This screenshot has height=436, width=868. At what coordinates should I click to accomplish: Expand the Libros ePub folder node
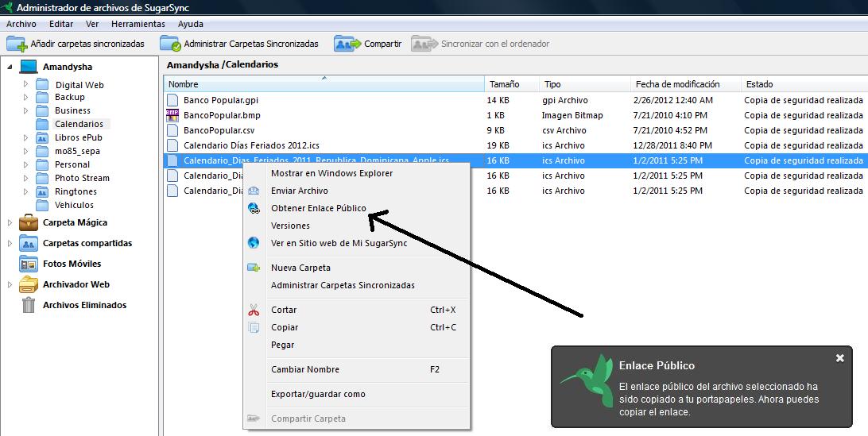click(25, 137)
